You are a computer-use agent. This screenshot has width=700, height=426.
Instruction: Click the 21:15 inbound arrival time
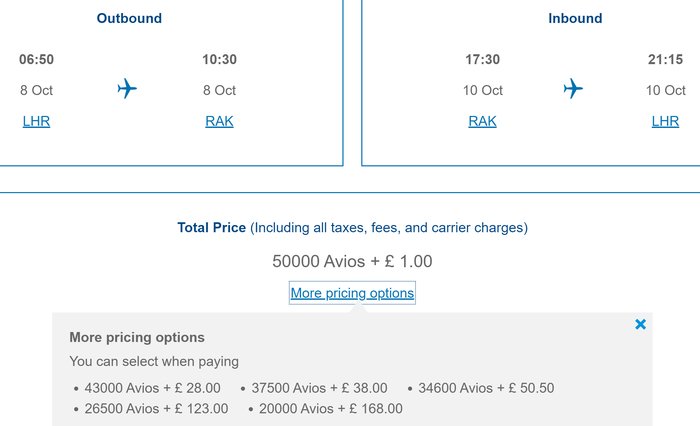[x=665, y=59]
